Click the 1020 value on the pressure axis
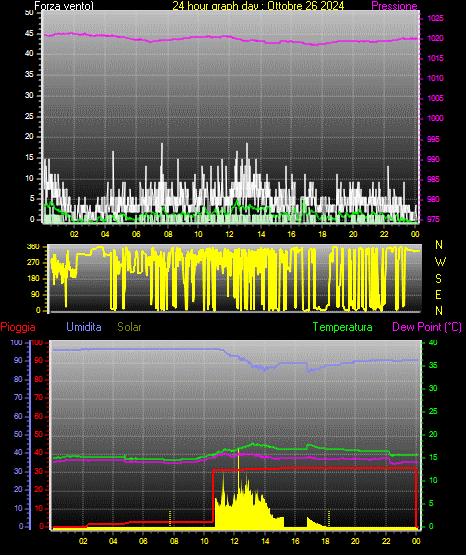The image size is (466, 555). [x=435, y=38]
